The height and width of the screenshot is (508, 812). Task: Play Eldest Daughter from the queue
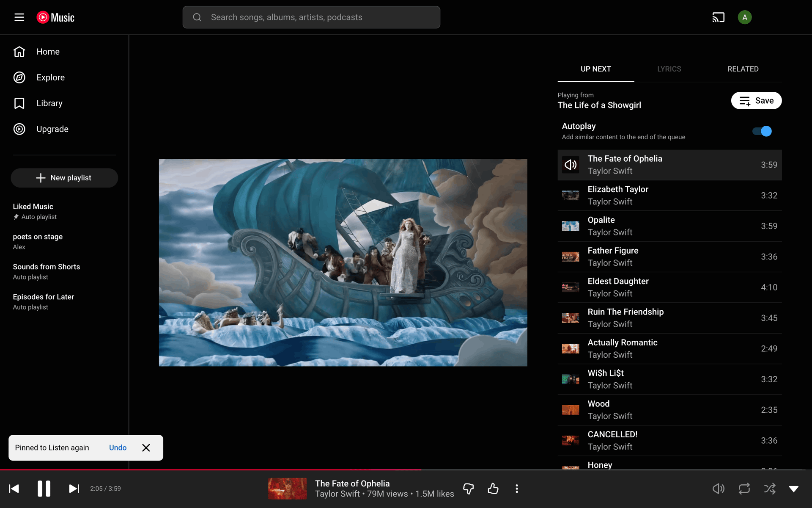pos(669,287)
